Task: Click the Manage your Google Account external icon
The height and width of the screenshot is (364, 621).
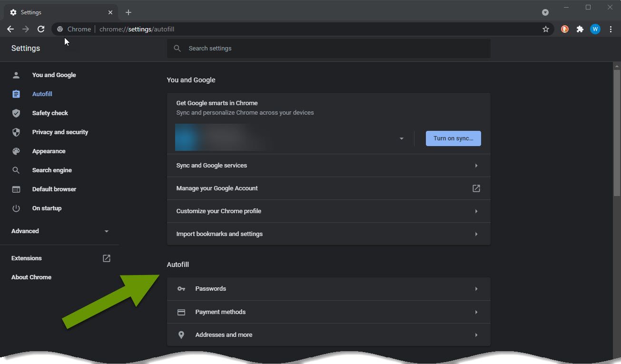Action: (476, 188)
